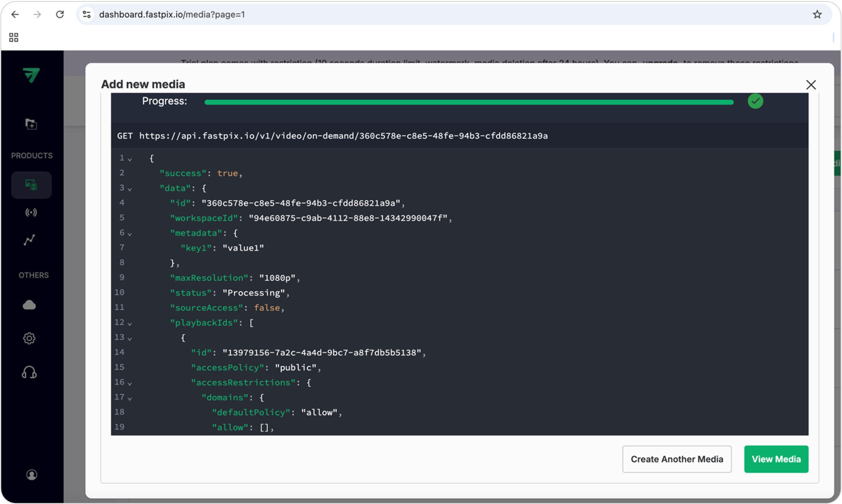Click the FastPix logo in sidebar
This screenshot has width=842, height=504.
pos(31,75)
